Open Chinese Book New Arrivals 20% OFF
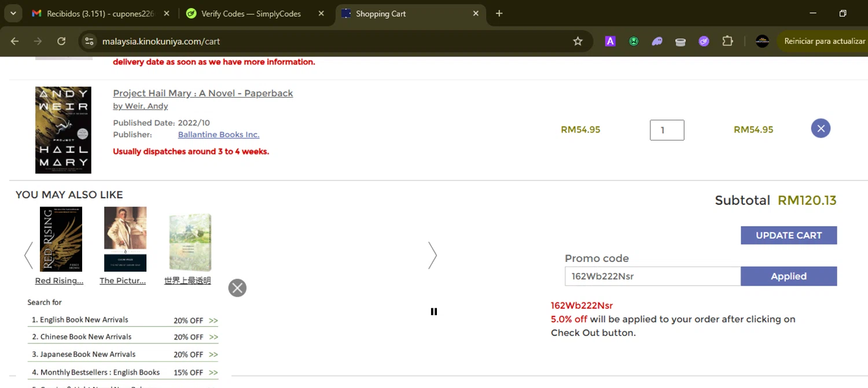 (x=123, y=337)
